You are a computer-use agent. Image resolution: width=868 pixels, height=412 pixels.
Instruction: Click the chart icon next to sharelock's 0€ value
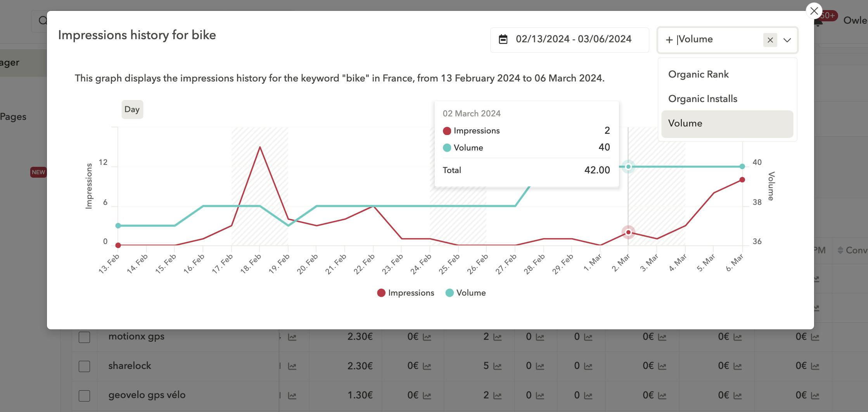(427, 366)
